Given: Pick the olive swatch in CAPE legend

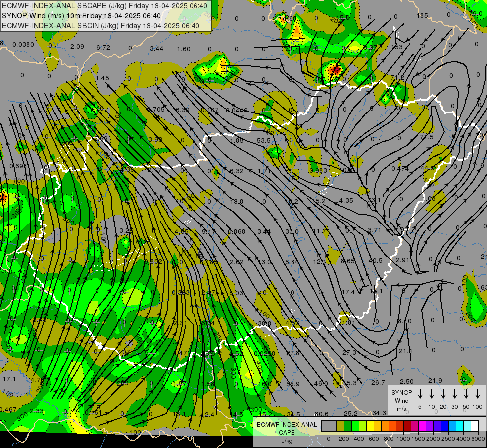Looking at the screenshot, I should pos(340,426).
